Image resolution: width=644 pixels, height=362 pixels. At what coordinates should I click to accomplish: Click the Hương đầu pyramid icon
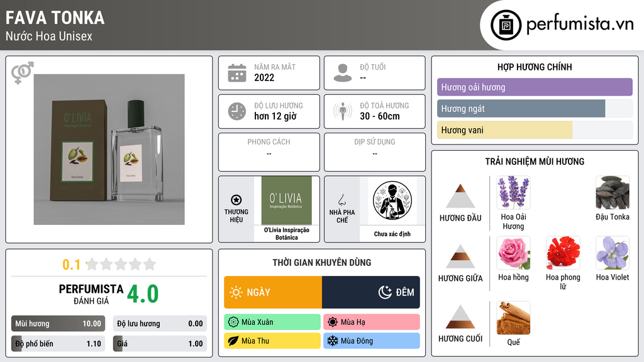pos(460,196)
